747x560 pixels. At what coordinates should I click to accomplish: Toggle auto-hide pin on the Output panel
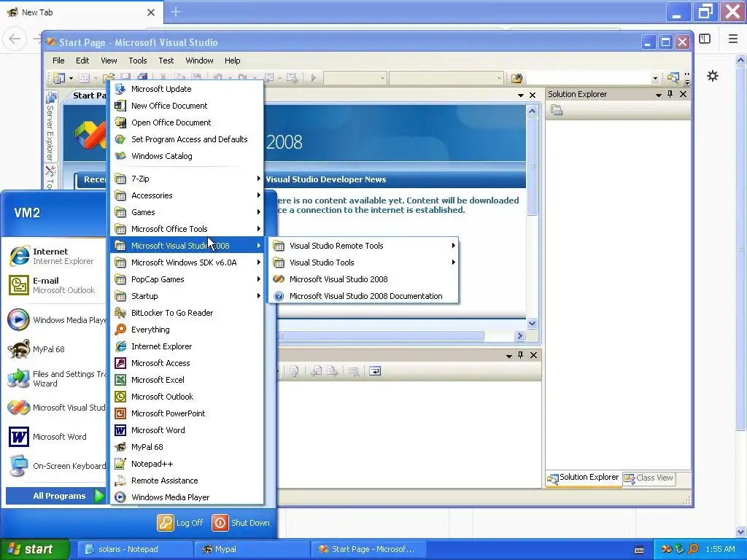(521, 355)
